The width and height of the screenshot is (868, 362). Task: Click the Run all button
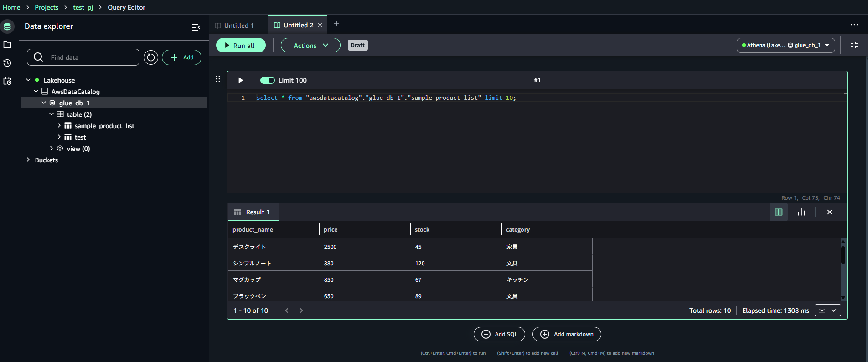click(x=240, y=45)
